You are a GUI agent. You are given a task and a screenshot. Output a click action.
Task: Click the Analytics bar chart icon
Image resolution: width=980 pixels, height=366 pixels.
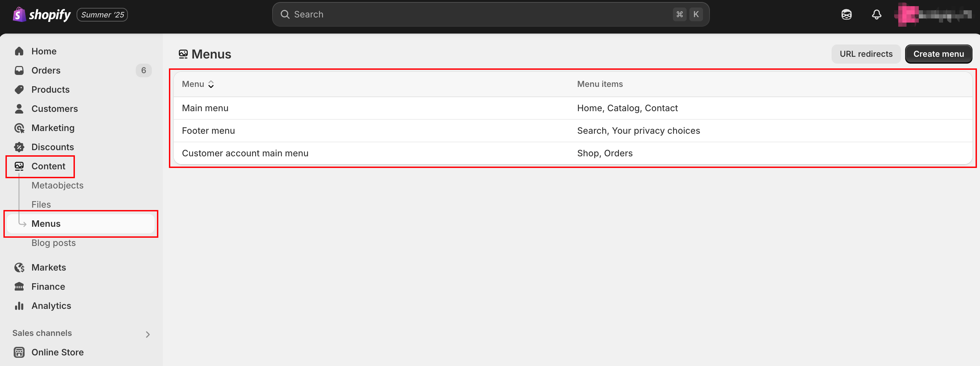19,306
